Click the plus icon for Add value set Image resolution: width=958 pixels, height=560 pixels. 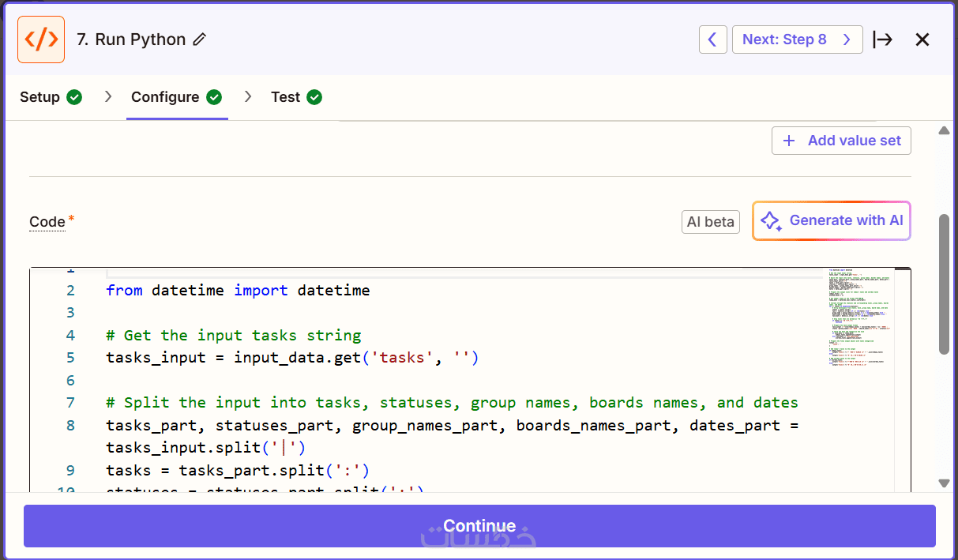(x=788, y=141)
